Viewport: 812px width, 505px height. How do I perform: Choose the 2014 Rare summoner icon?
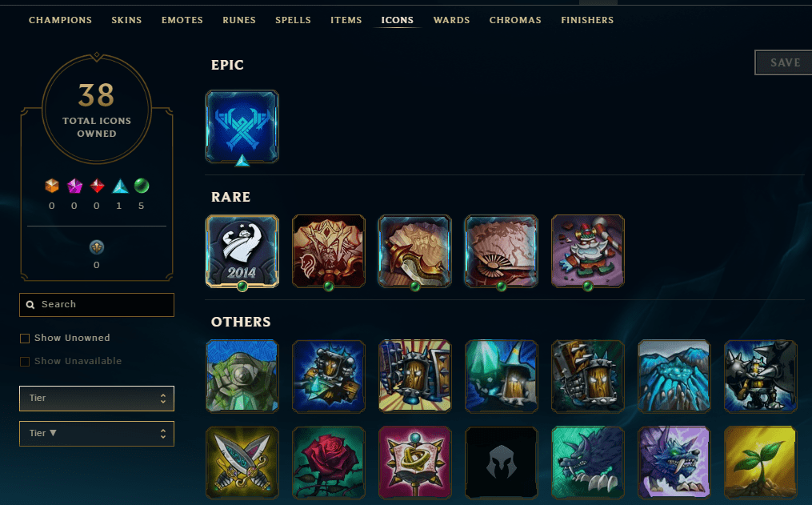[x=242, y=251]
